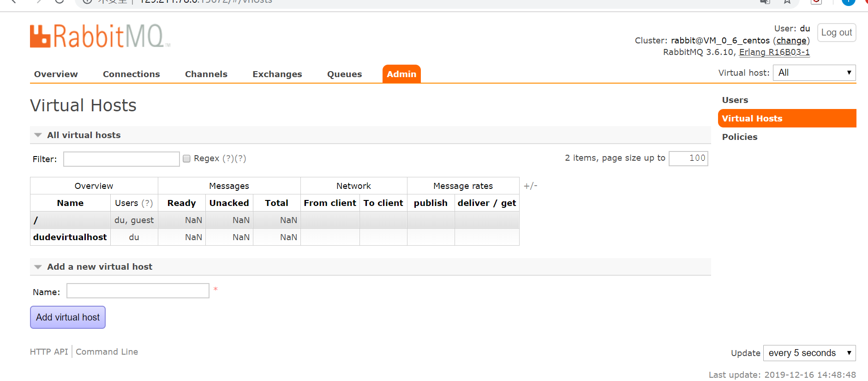The image size is (868, 381).
Task: Sort by the publish column header
Action: 431,203
